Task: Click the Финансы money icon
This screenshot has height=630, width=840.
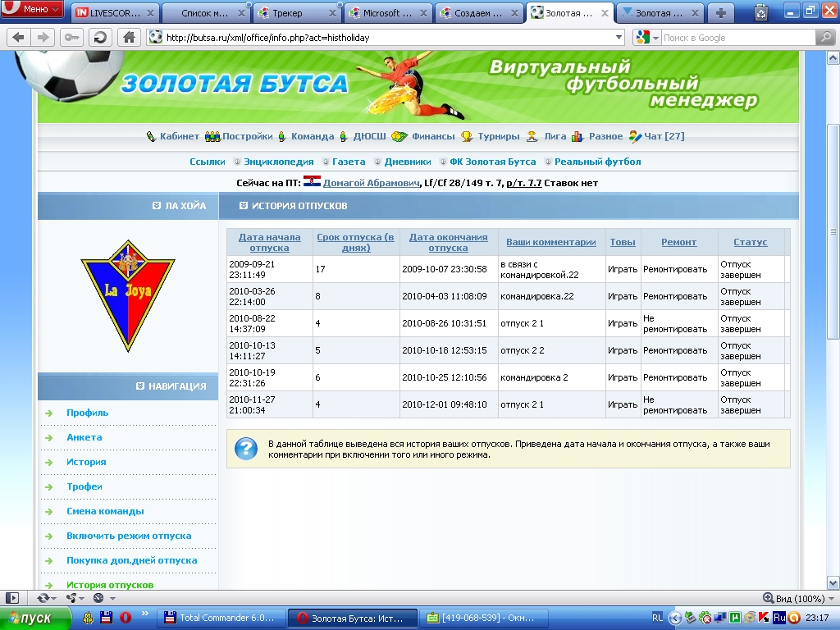Action: [399, 136]
